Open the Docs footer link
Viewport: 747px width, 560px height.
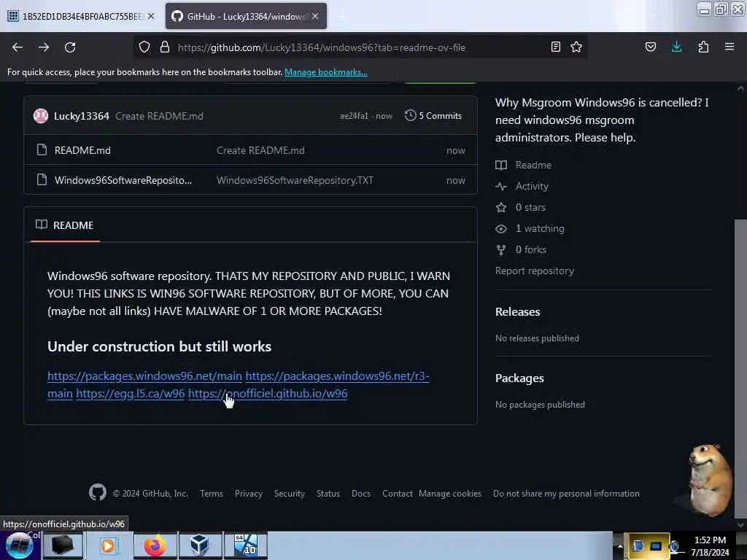pyautogui.click(x=361, y=494)
